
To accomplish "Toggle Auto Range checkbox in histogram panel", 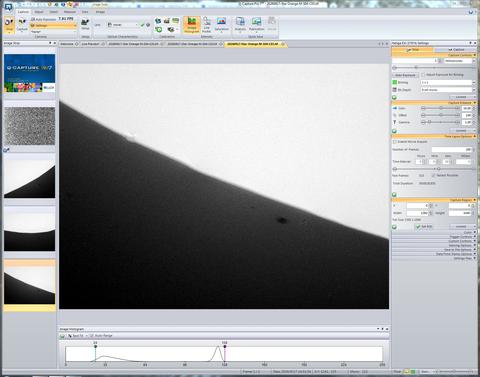I will 92,336.
